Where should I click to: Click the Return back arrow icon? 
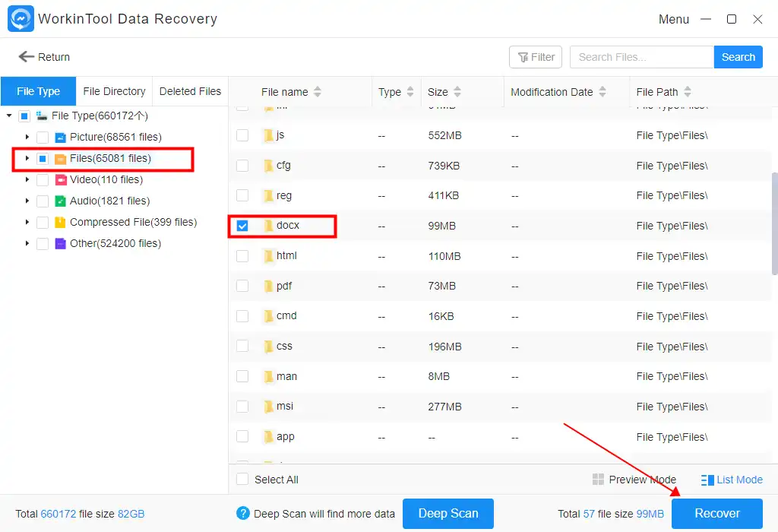pos(27,56)
